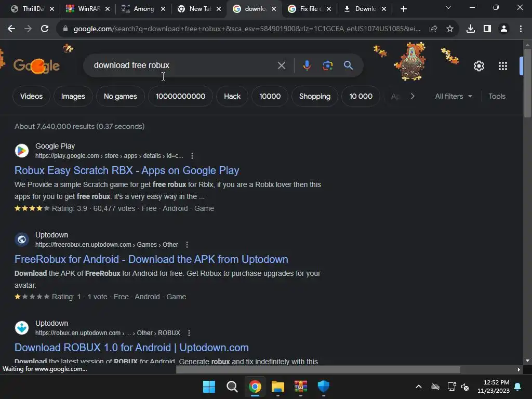The image size is (532, 399).
Task: Open the Chrome profile menu
Action: click(504, 29)
